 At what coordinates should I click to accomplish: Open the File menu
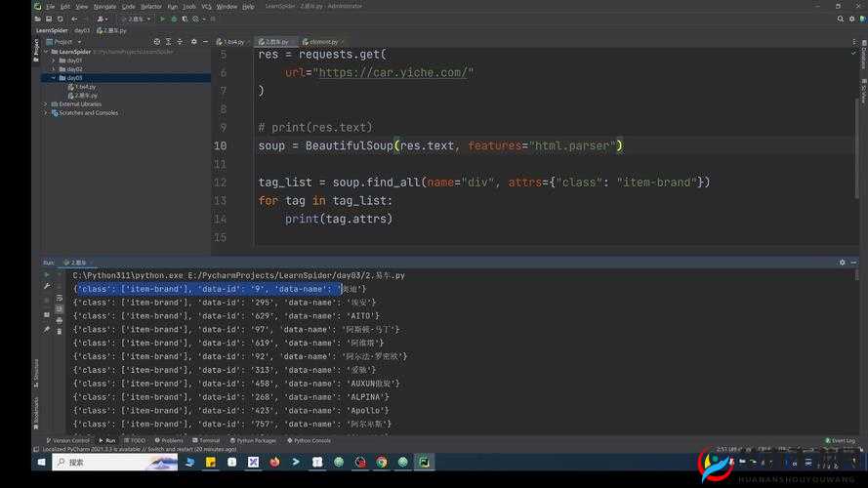coord(51,7)
